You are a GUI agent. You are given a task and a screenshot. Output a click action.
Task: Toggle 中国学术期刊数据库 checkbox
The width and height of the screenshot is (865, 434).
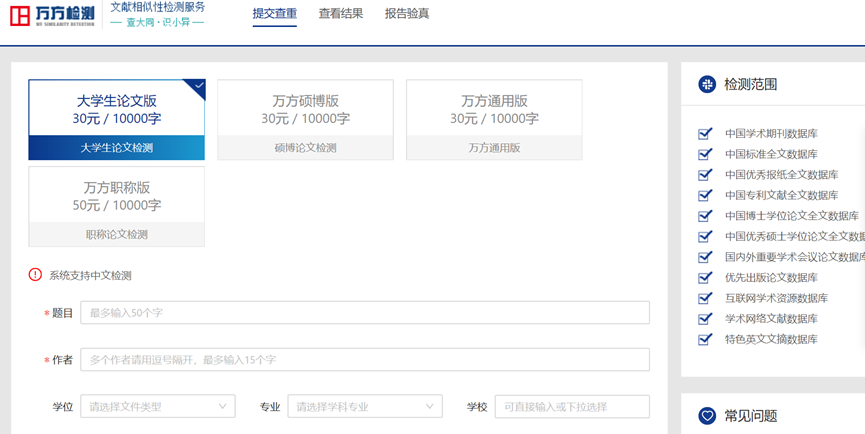[704, 134]
